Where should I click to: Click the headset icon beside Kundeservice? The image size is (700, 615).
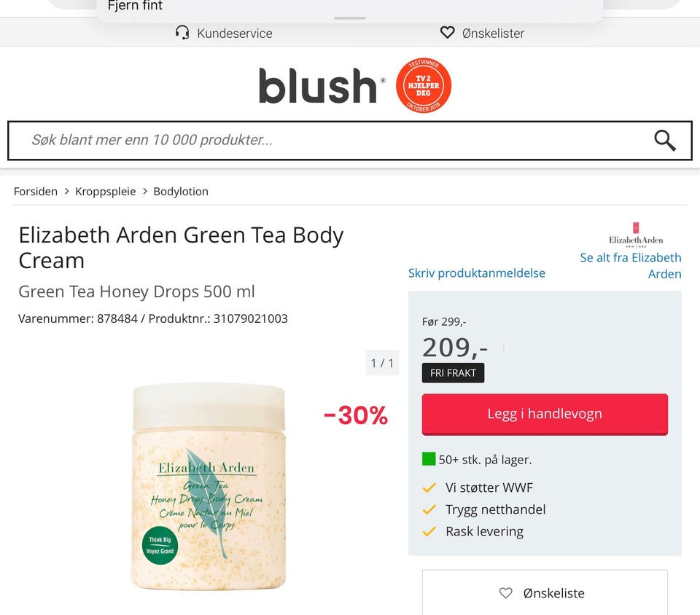(x=182, y=33)
